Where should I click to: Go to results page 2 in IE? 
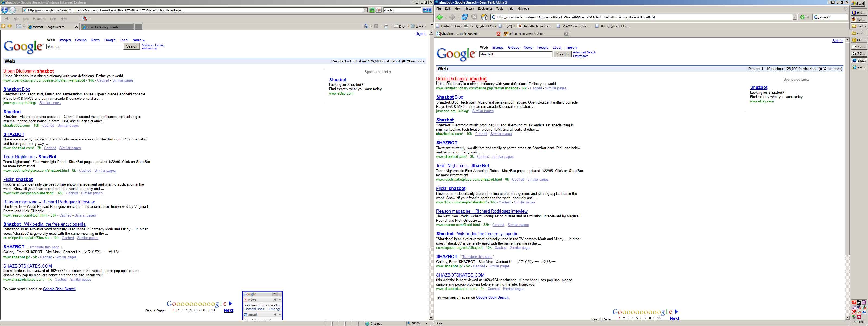click(178, 311)
